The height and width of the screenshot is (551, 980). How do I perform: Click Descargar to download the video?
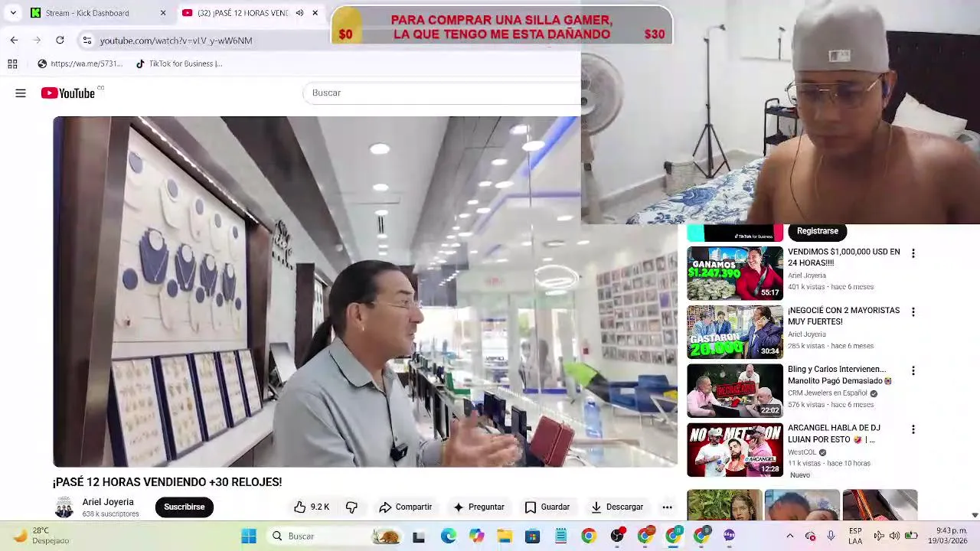(617, 507)
